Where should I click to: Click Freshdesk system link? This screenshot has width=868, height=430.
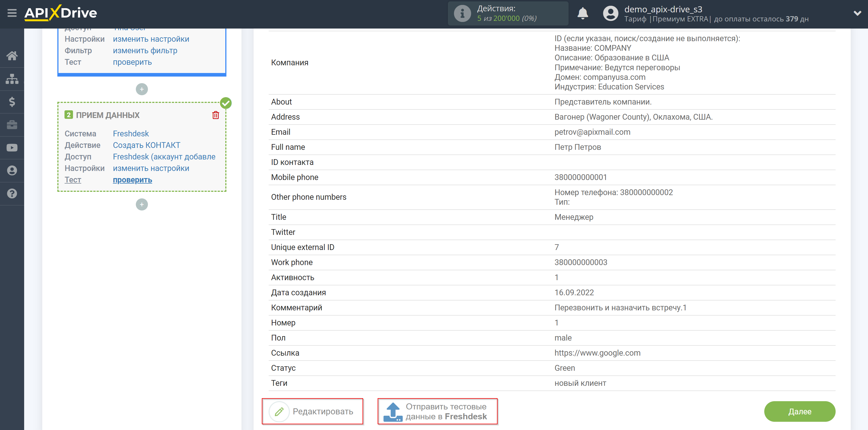131,134
